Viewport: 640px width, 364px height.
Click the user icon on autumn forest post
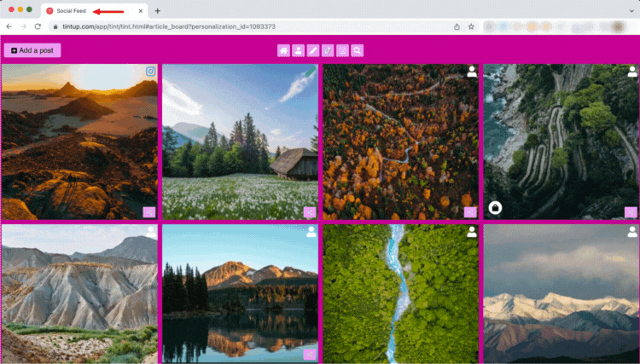pyautogui.click(x=472, y=72)
